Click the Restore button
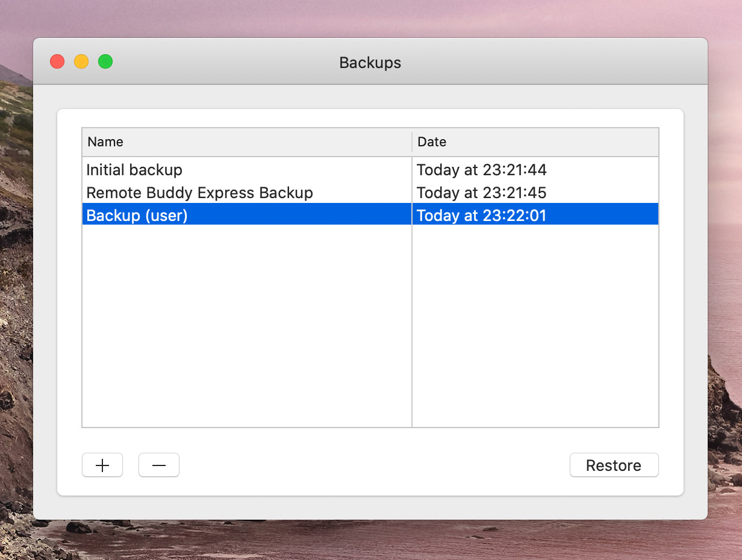This screenshot has height=560, width=742. tap(614, 465)
